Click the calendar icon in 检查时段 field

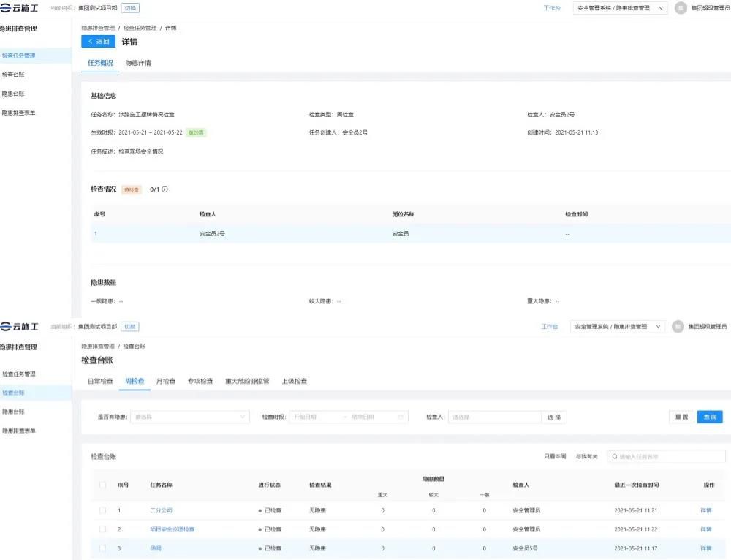pyautogui.click(x=401, y=417)
